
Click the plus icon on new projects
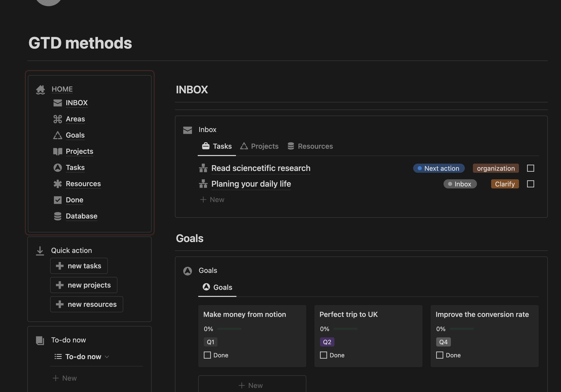[x=60, y=285]
